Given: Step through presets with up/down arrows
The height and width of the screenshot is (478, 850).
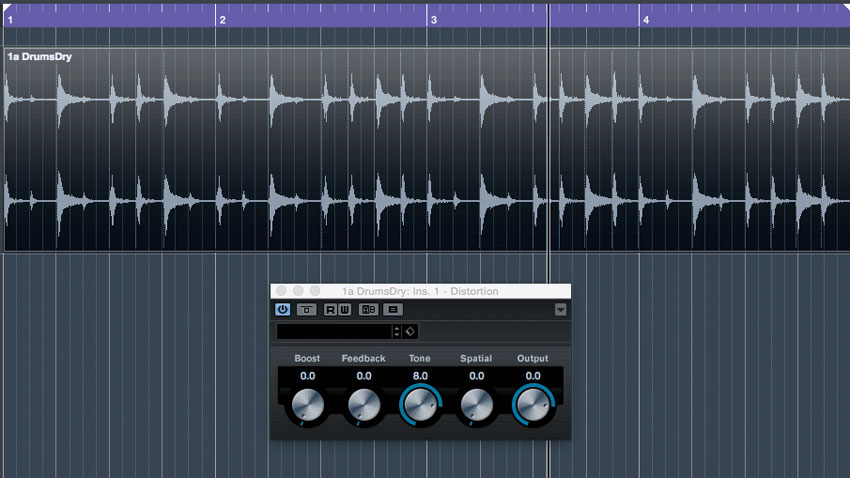Looking at the screenshot, I should tap(397, 331).
